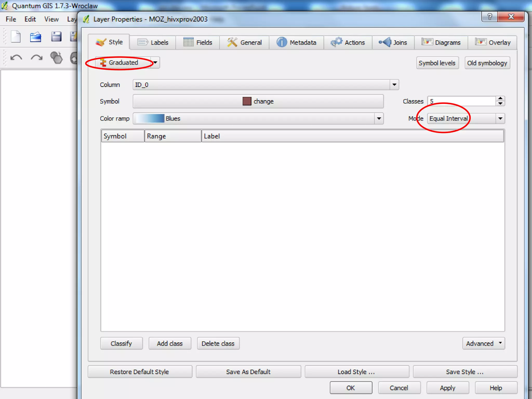Click the symbol change color button
Image resolution: width=532 pixels, height=399 pixels.
(x=258, y=101)
